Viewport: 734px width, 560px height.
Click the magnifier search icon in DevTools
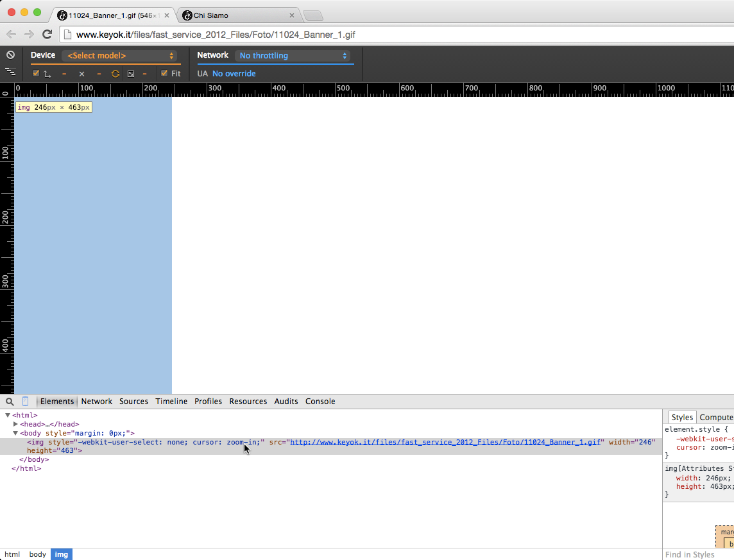(x=10, y=402)
